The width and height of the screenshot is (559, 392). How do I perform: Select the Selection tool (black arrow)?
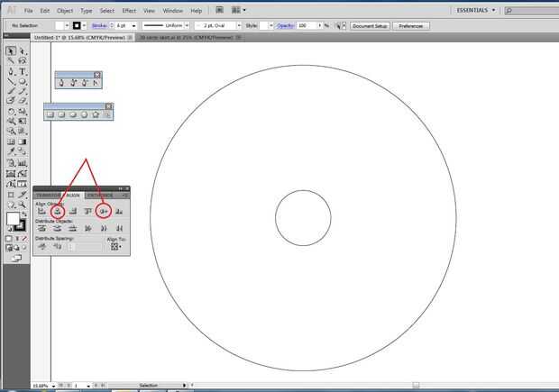click(11, 51)
